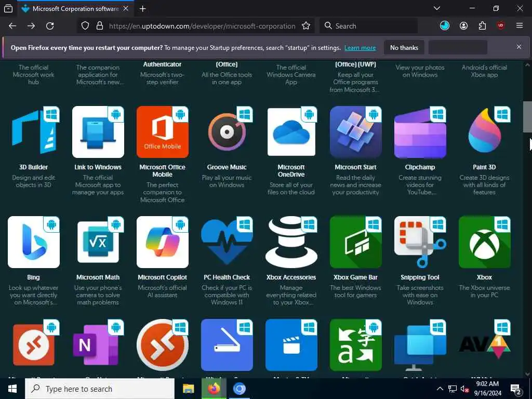
Task: Open File Explorer from the taskbar
Action: tap(188, 389)
